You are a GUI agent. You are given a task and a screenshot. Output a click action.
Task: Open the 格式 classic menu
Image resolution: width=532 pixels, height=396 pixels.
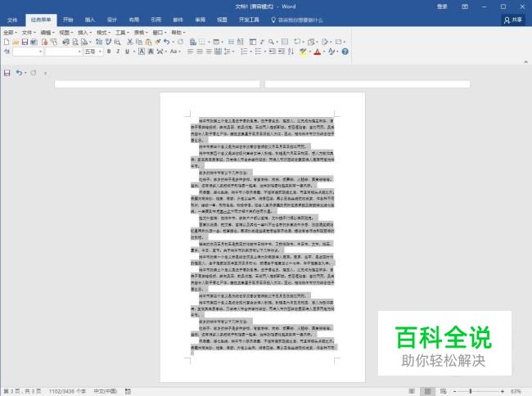click(x=103, y=33)
